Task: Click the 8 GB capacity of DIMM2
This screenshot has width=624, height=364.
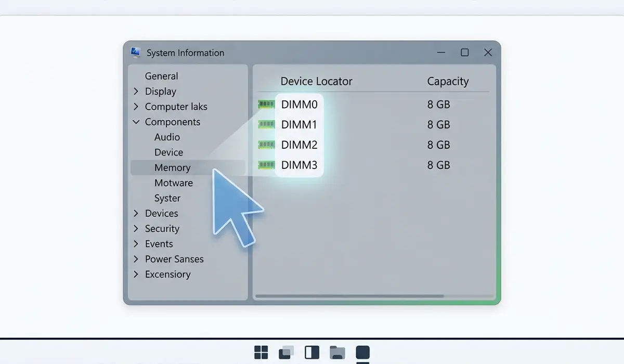Action: coord(438,145)
